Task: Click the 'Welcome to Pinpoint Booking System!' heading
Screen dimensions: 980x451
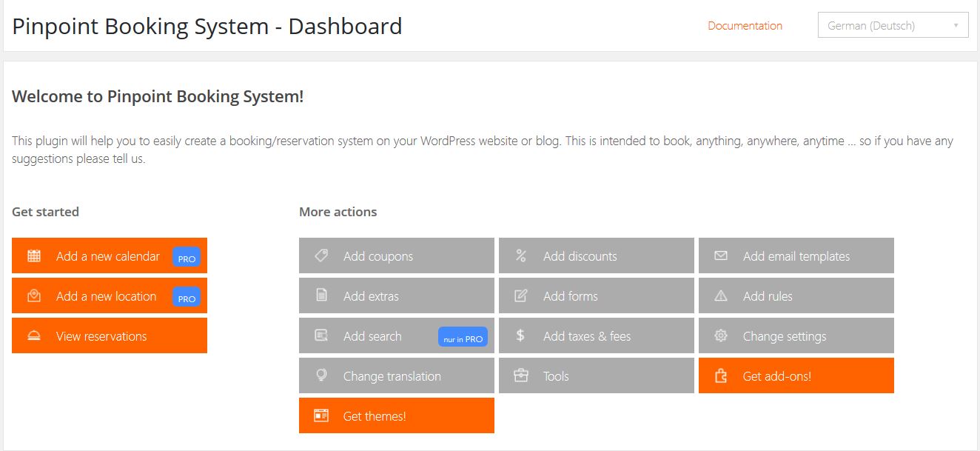Action: click(x=158, y=96)
